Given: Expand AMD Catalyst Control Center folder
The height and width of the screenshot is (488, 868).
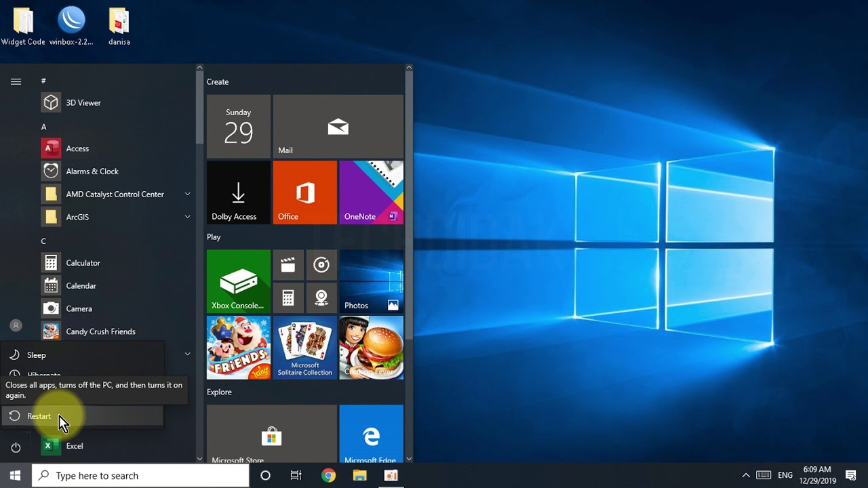Looking at the screenshot, I should point(115,195).
